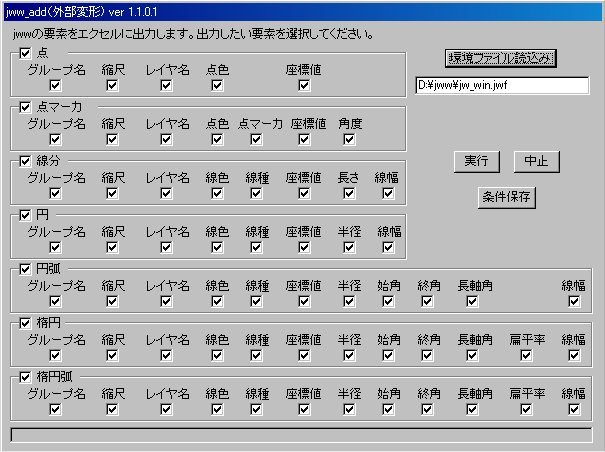
Task: Toggle the 円 section checkbox
Action: tap(27, 215)
